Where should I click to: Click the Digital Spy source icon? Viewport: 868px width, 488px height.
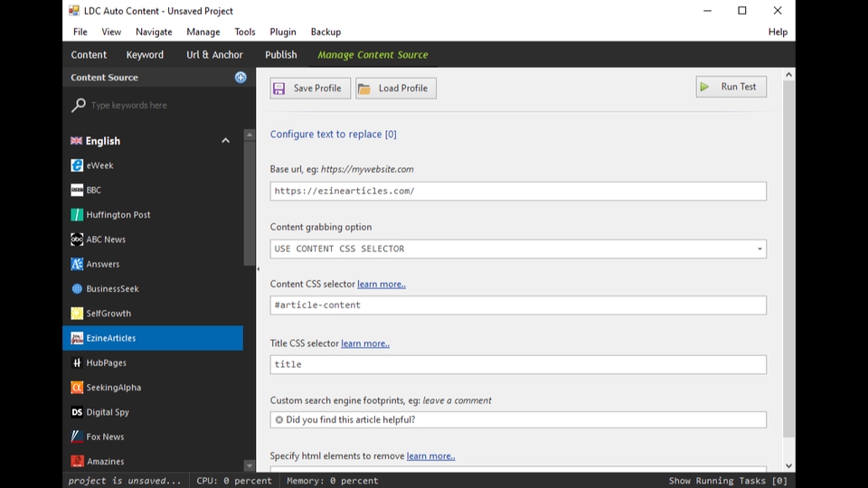(77, 412)
